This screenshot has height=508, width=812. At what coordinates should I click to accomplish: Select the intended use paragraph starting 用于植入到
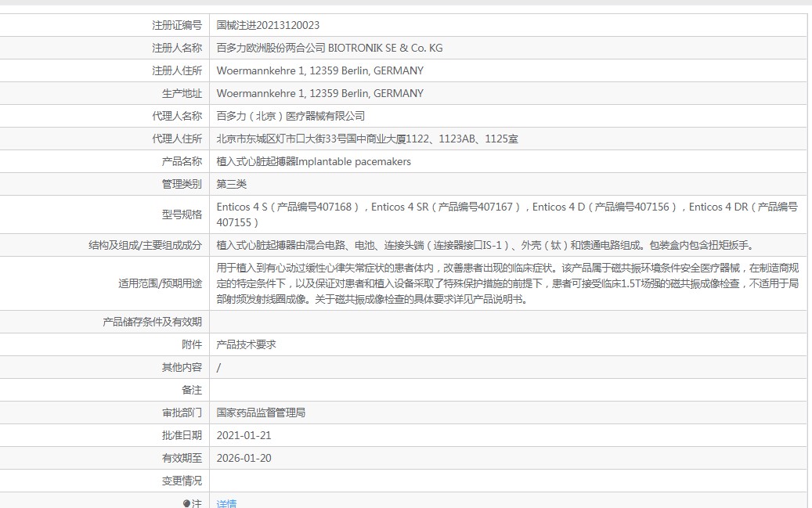507,284
